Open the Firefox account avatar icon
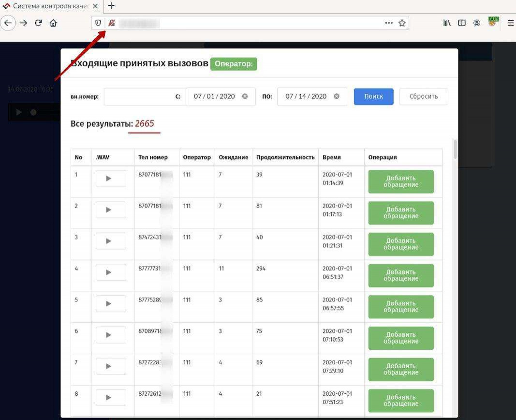Screen dimensions: 516x420 (x=476, y=23)
